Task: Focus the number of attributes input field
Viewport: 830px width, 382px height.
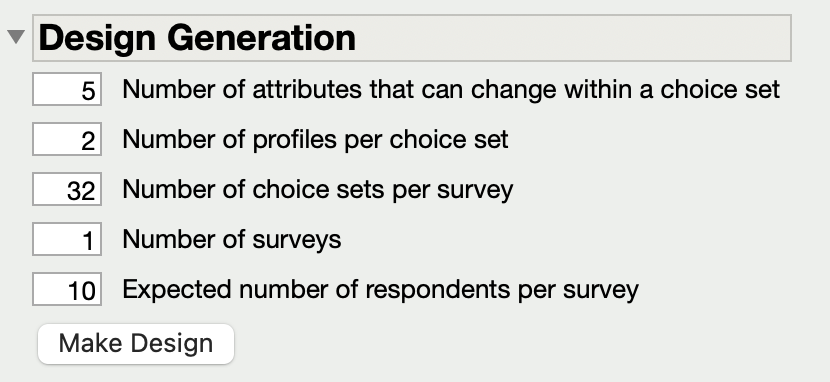Action: click(x=67, y=89)
